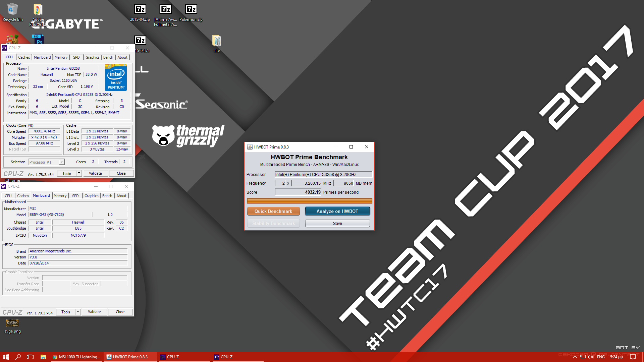Open the volume tray icon
The image size is (644, 362).
coord(591,357)
